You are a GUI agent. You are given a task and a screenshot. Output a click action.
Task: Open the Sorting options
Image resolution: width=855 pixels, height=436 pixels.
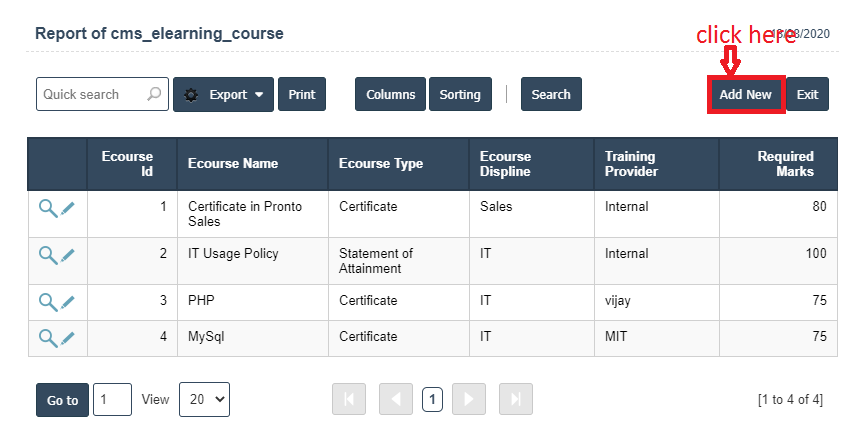click(x=460, y=95)
